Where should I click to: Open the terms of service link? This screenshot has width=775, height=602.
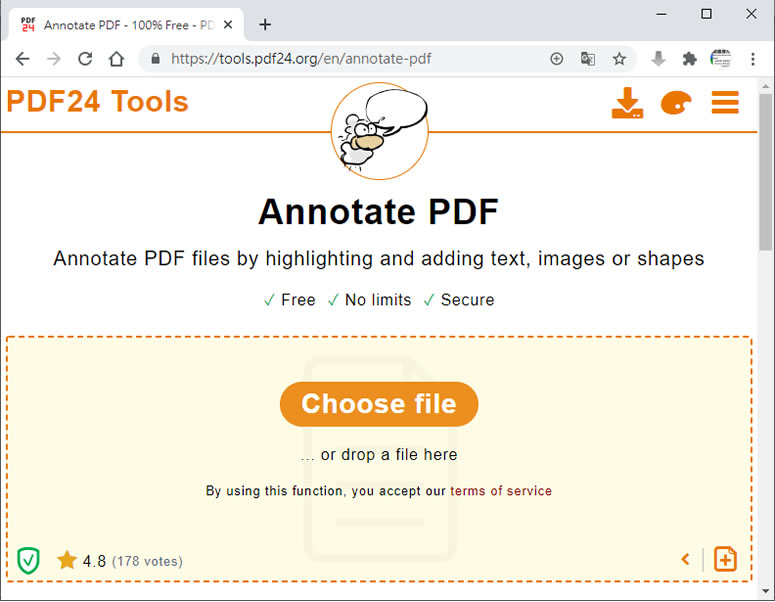pyautogui.click(x=501, y=491)
